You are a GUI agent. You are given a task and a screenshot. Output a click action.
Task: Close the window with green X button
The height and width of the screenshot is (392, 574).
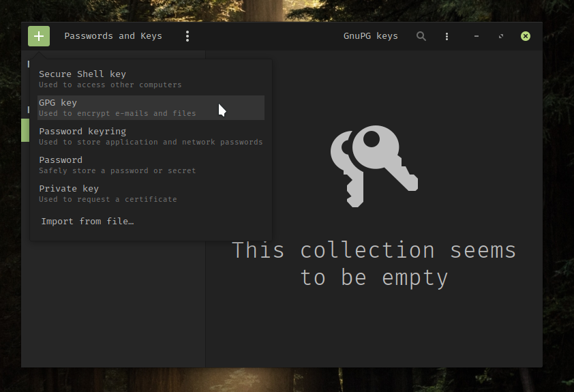[x=526, y=36]
